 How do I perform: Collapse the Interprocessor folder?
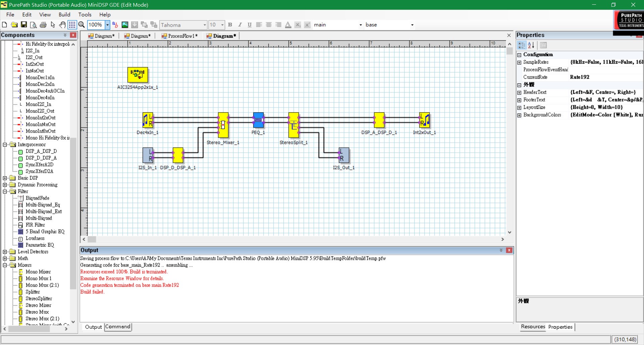tap(5, 145)
